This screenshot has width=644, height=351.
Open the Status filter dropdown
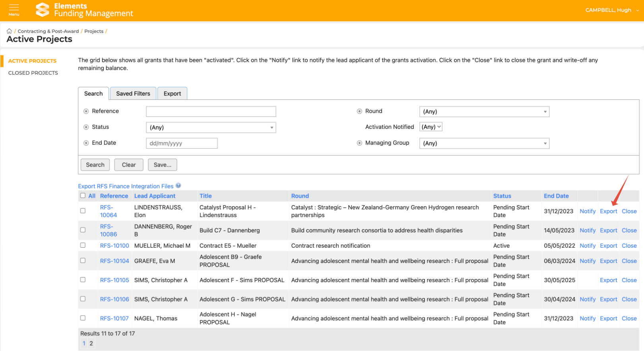(211, 128)
